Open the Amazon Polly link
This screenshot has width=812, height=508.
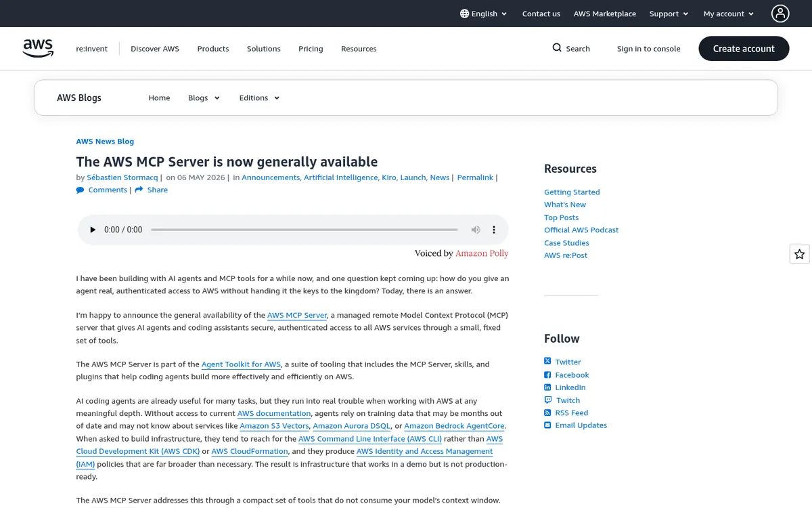482,253
